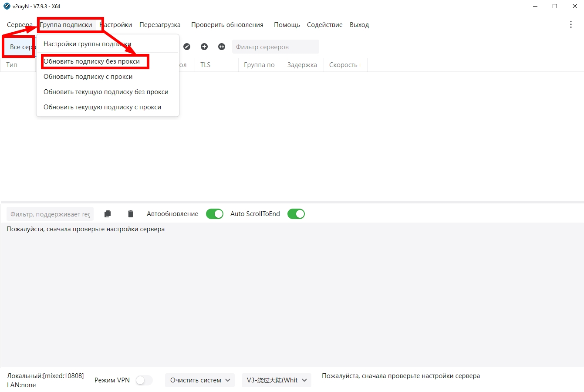Screen dimensions: 584x392
Task: Select Обновить текущую подписку без прокси
Action: 108,92
